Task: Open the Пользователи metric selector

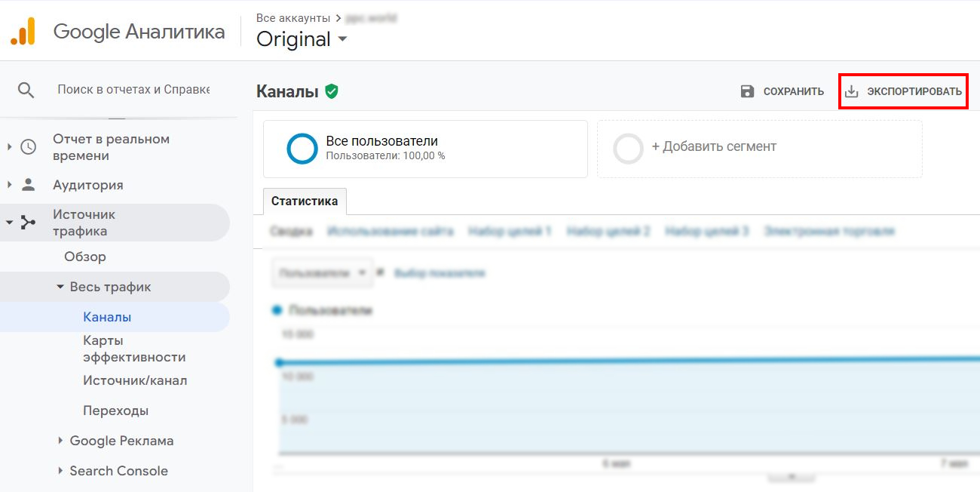Action: coord(322,272)
